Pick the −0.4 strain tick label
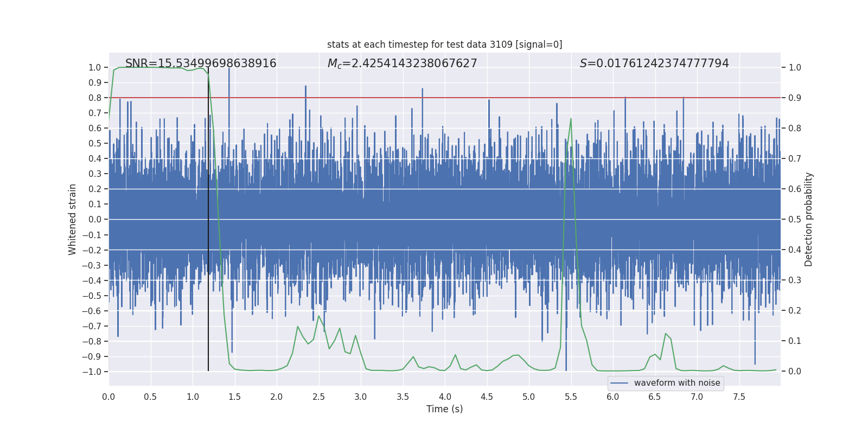This screenshot has width=868, height=434. pyautogui.click(x=92, y=280)
